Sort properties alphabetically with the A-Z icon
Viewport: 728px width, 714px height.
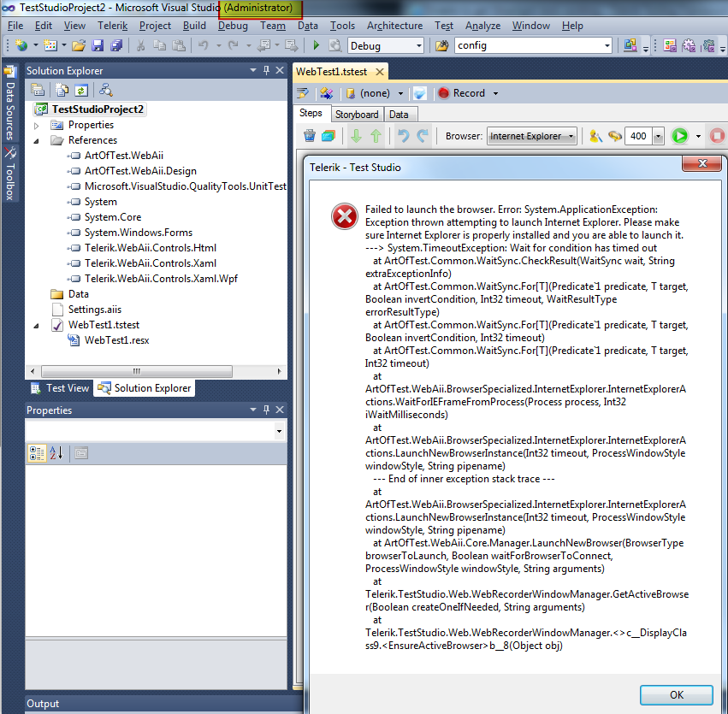pyautogui.click(x=56, y=453)
